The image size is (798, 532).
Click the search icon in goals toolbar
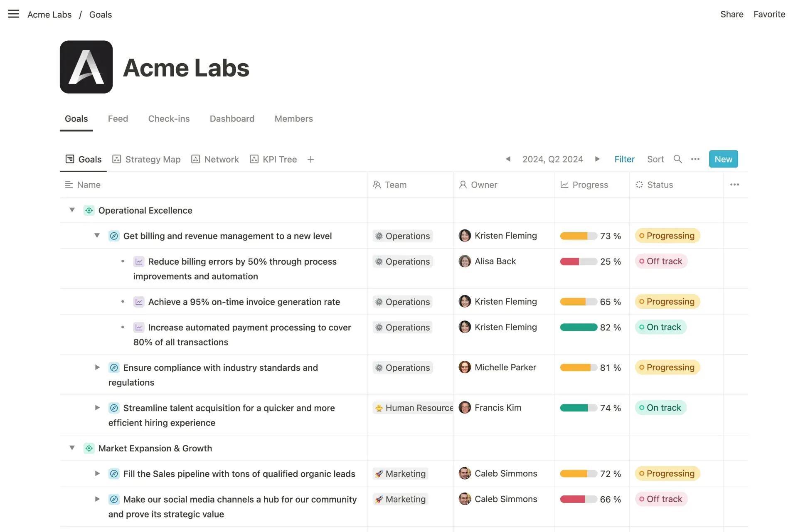(677, 158)
